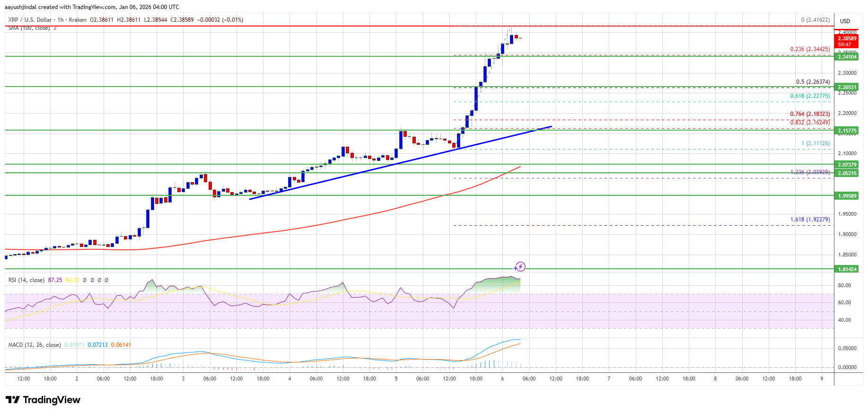Select the MACD (12, 26, close) indicator legend
868x414 pixels.
click(35, 345)
